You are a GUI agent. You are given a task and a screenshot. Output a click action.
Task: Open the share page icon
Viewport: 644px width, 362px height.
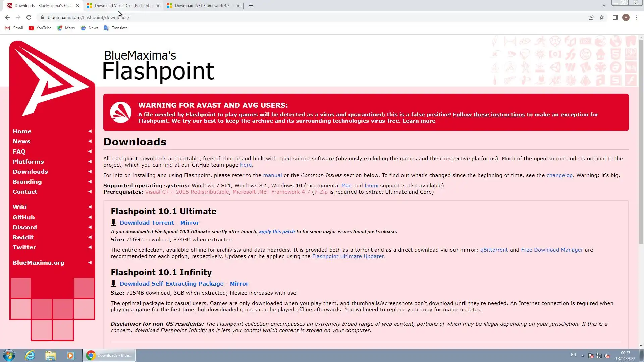tap(591, 17)
